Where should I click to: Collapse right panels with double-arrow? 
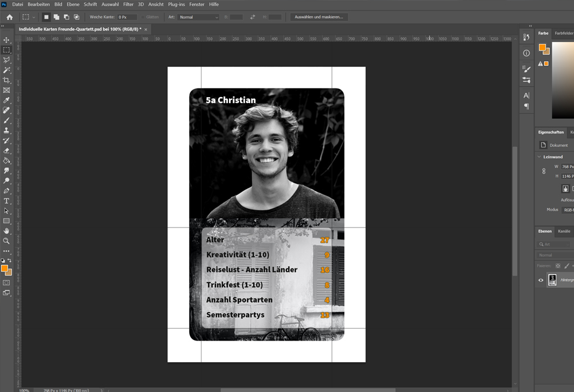pos(531,26)
